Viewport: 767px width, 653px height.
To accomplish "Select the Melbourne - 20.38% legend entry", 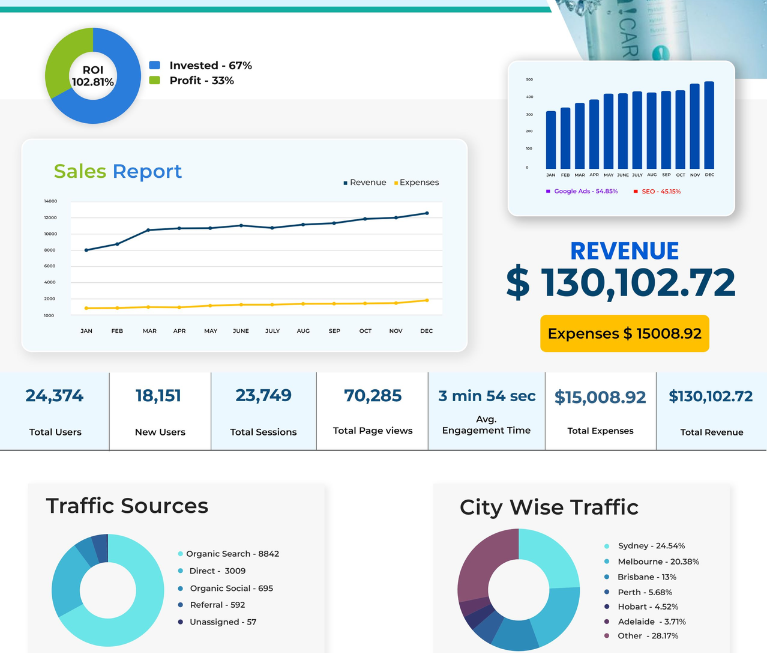I will 652,562.
